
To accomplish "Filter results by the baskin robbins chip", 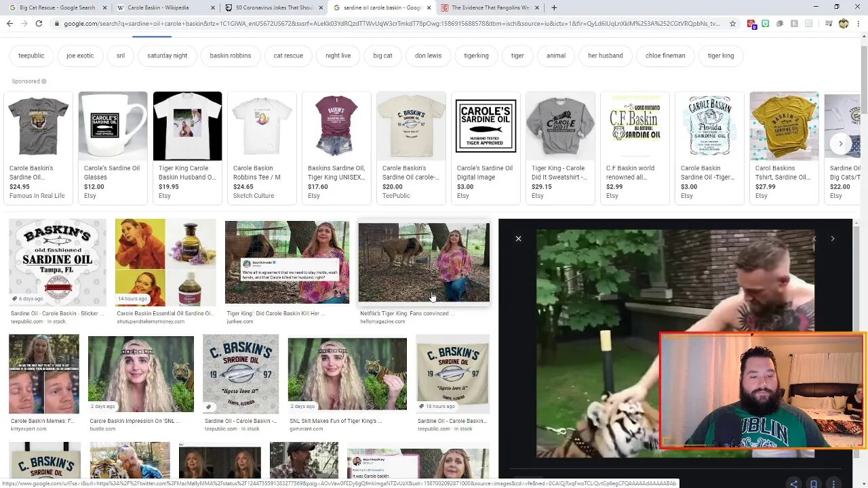I will (x=230, y=56).
